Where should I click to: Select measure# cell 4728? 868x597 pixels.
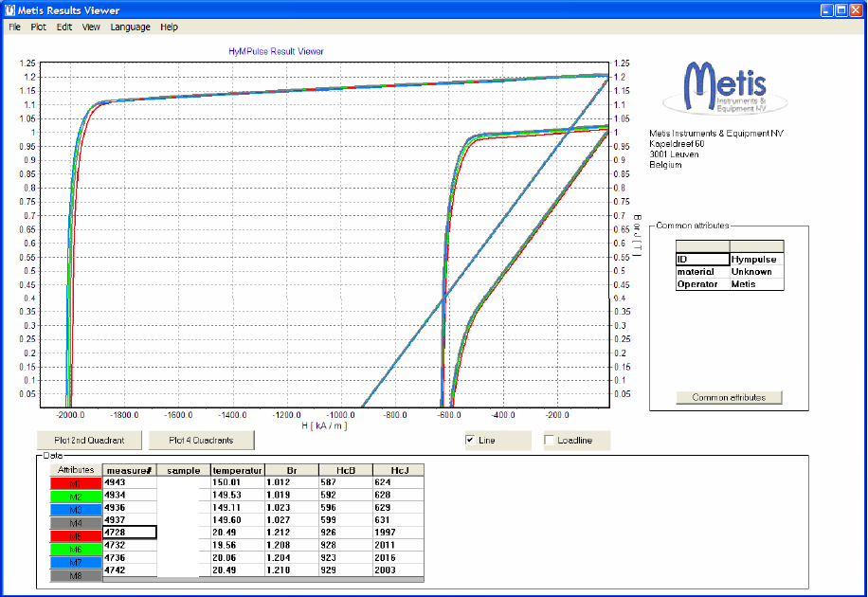(x=129, y=533)
